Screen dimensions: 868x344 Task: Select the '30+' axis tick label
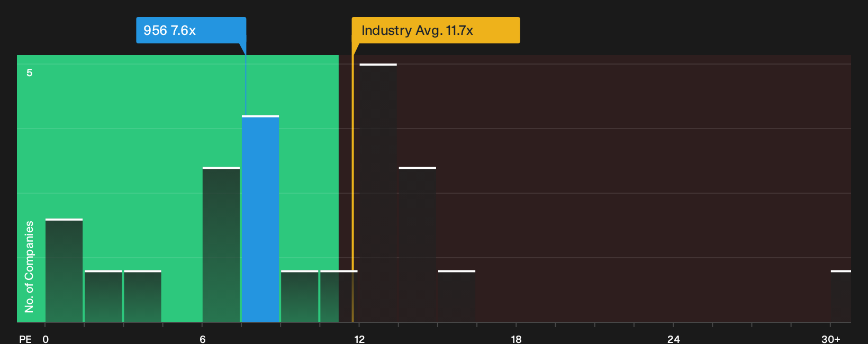point(831,339)
